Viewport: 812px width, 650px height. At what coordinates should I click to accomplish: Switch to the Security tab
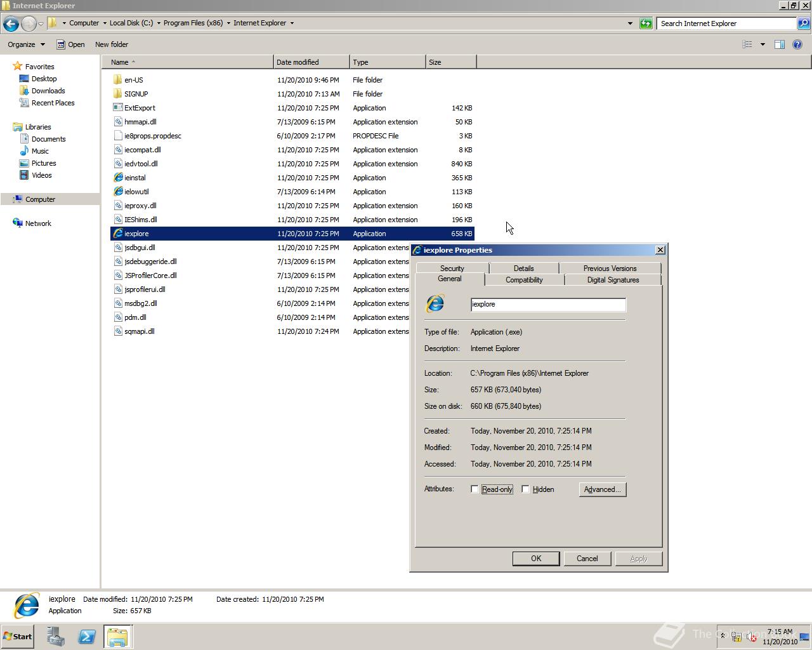click(x=452, y=269)
